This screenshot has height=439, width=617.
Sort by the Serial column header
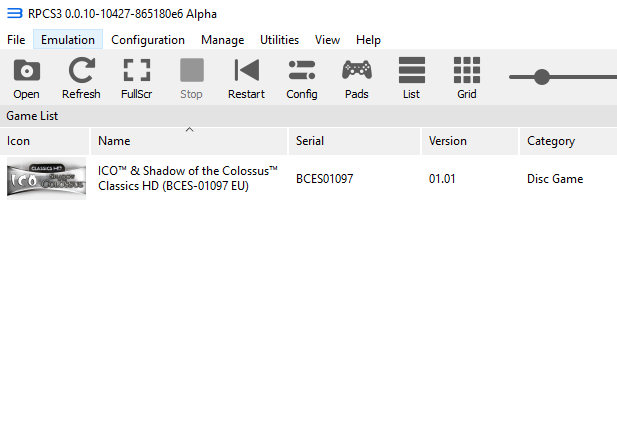[355, 141]
